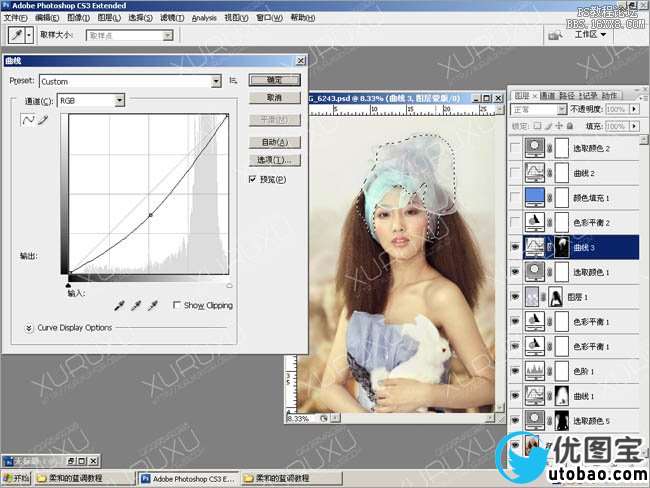650x488 pixels.
Task: Enable the Show Clipping checkbox
Action: coord(177,305)
